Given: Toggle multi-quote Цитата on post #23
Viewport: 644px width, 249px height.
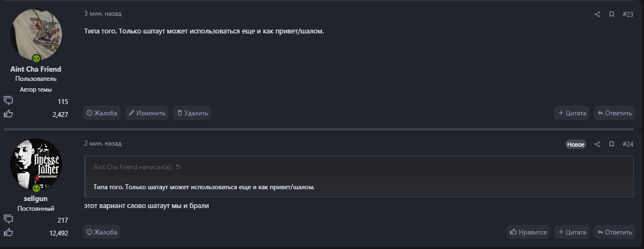Looking at the screenshot, I should click(x=572, y=113).
